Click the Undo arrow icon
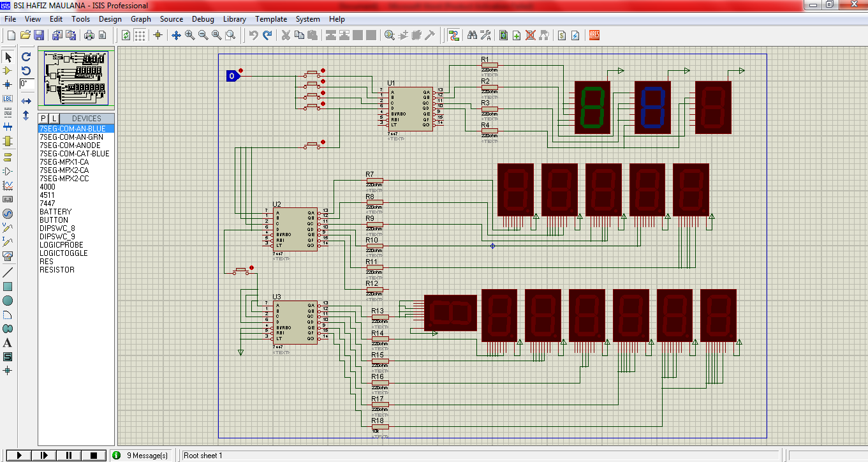868x462 pixels. coord(253,35)
